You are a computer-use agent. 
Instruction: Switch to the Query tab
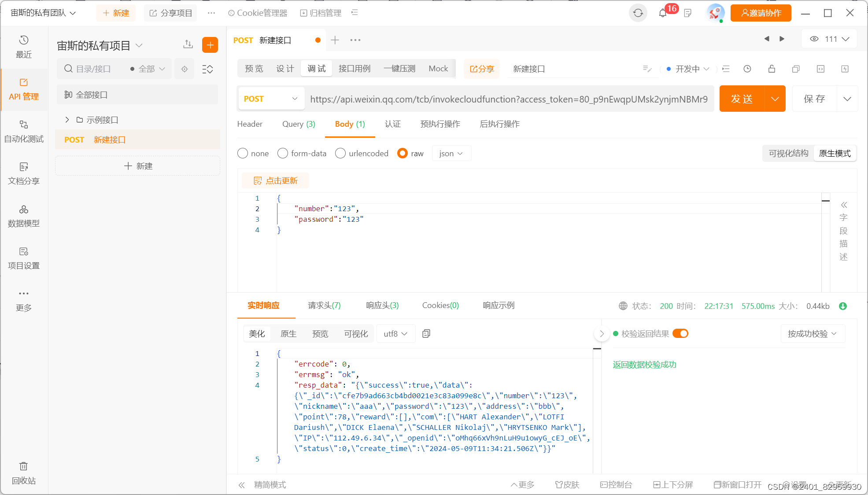point(298,124)
